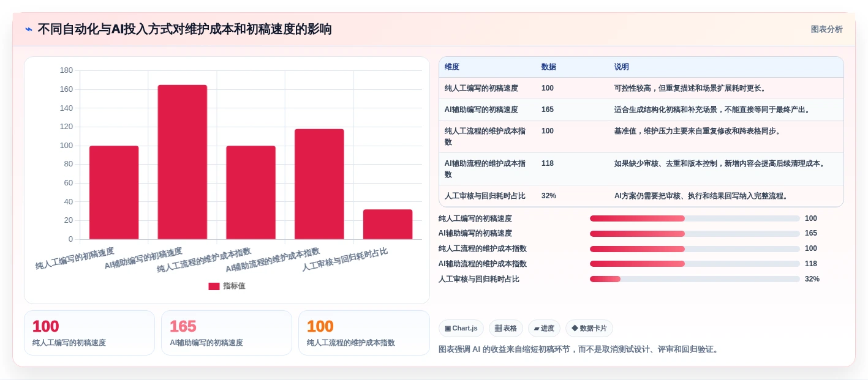Click table cell 纯人工编写的初稿速度
Screen dimensions: 868x380
tap(481, 88)
